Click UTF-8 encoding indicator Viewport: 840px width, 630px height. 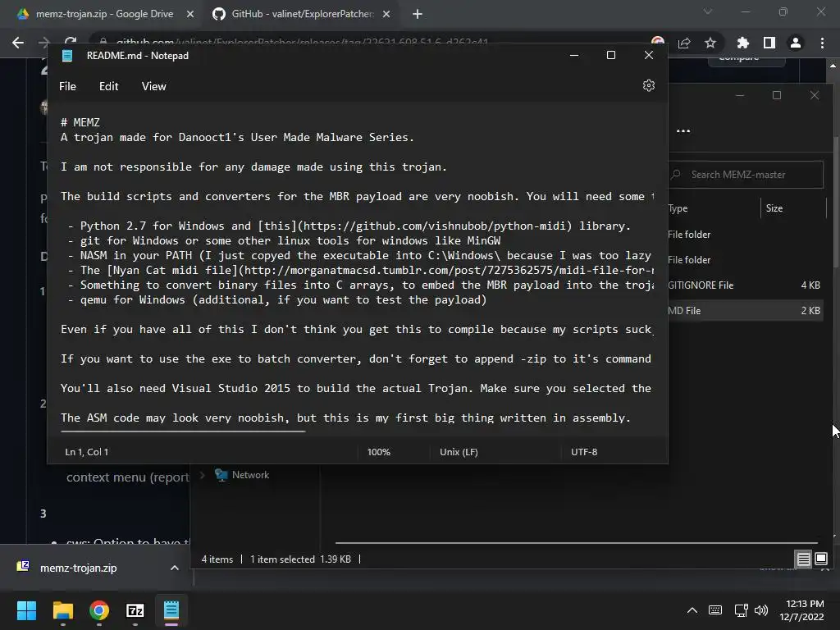coord(584,452)
